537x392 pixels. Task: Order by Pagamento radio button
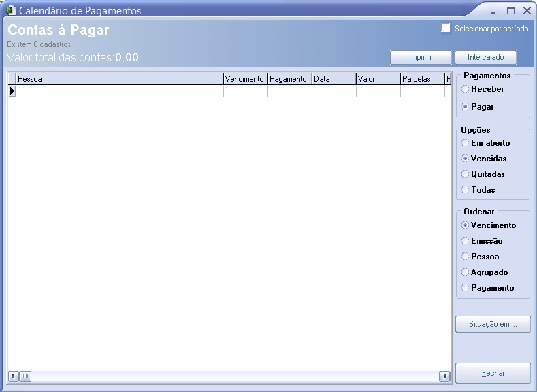click(466, 288)
